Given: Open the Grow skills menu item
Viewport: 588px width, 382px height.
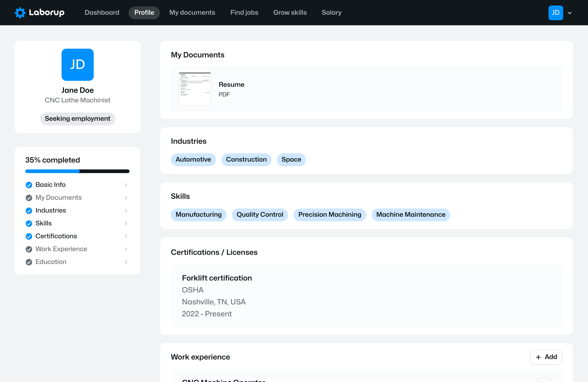Looking at the screenshot, I should pyautogui.click(x=290, y=13).
